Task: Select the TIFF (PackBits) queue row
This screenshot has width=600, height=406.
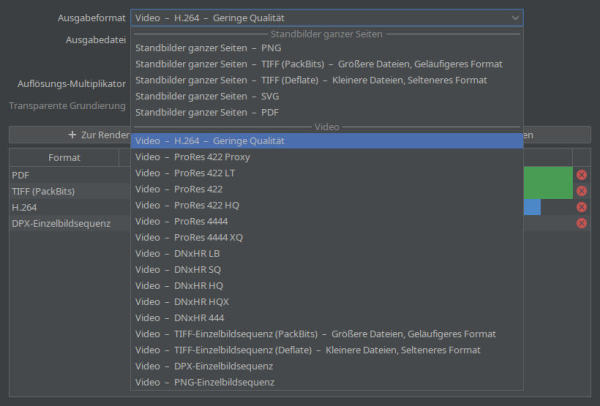Action: 70,191
